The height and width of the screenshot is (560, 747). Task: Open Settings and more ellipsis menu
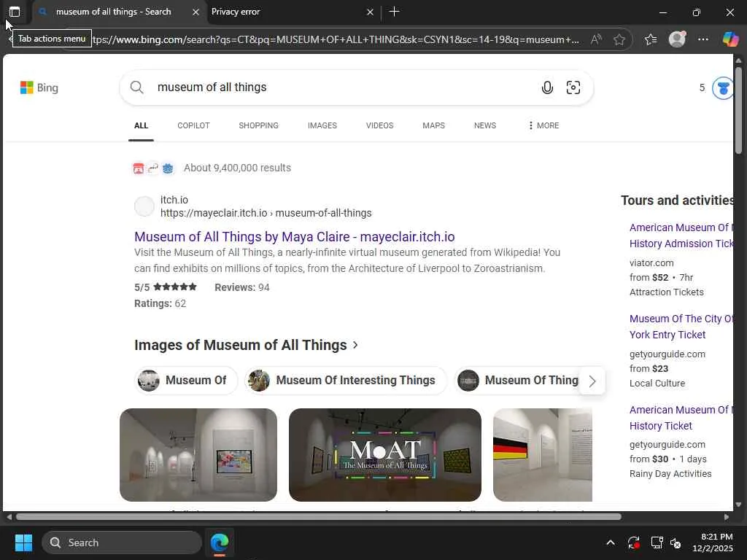(703, 39)
